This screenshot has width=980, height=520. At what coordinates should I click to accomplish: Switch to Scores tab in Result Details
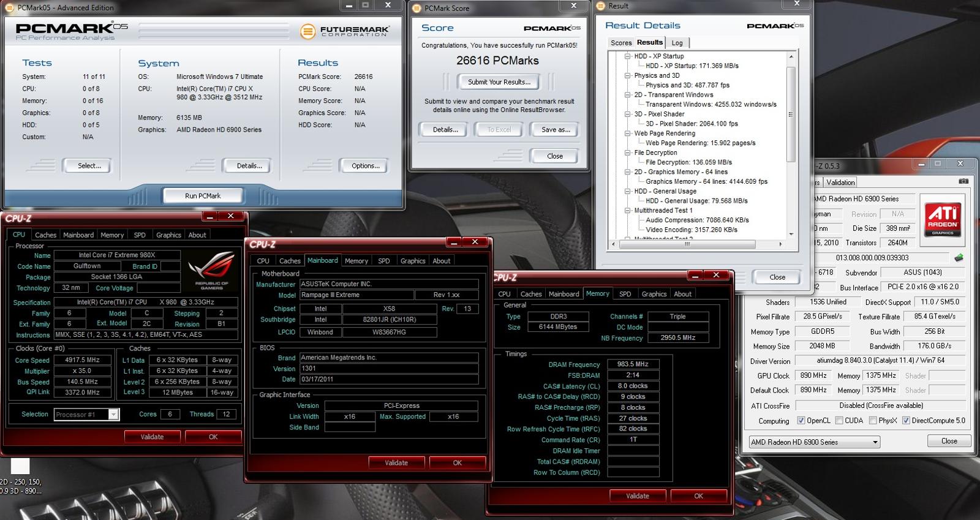point(620,43)
